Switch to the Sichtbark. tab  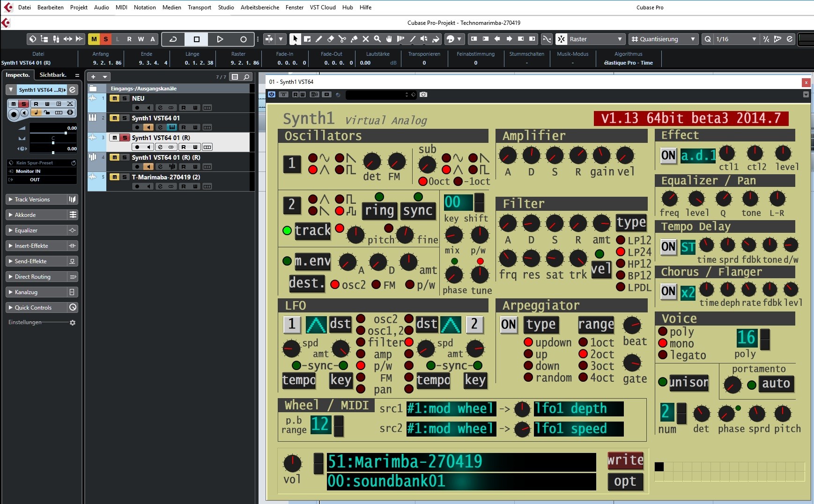point(53,75)
